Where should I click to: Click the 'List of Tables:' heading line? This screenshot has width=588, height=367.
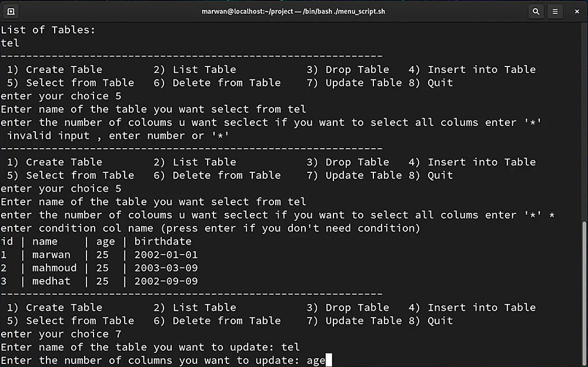[48, 29]
